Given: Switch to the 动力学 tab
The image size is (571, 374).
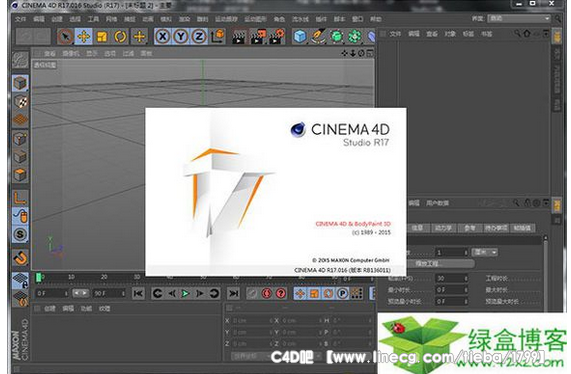Looking at the screenshot, I should [x=443, y=228].
